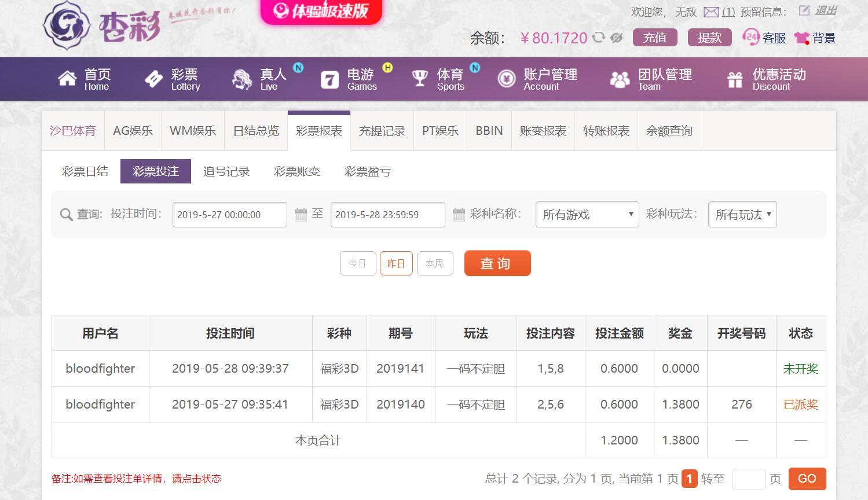Select the 今日 date filter
This screenshot has height=500, width=868.
[358, 263]
